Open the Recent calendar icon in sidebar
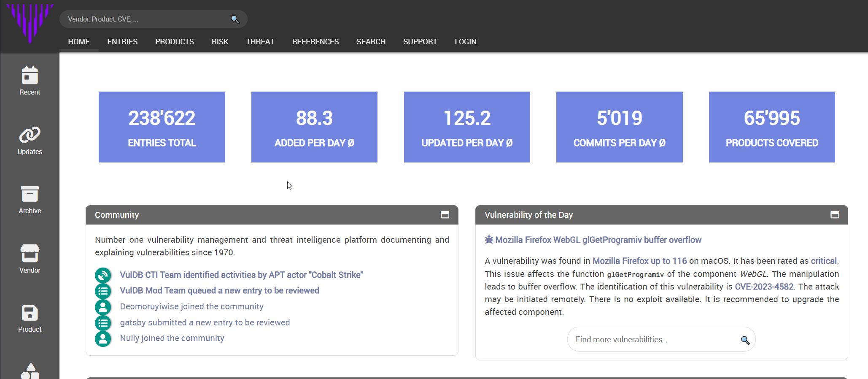 tap(30, 76)
